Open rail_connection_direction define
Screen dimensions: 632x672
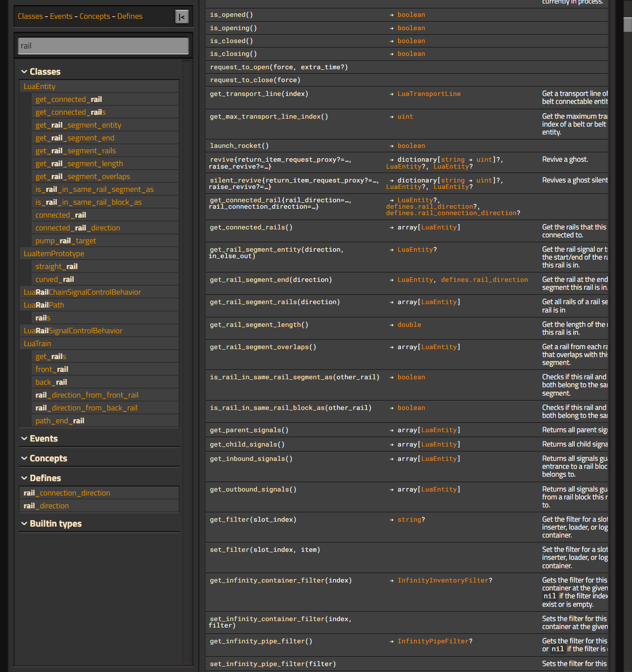pyautogui.click(x=67, y=493)
